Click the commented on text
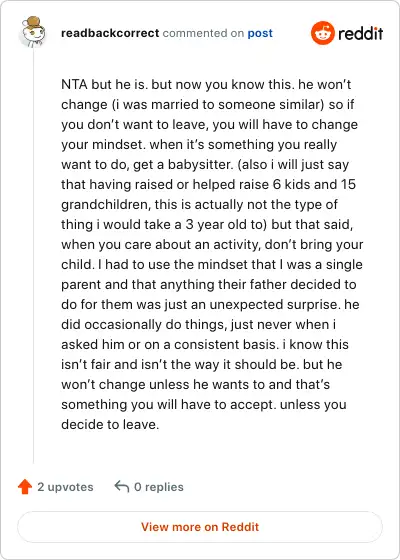 click(x=203, y=33)
